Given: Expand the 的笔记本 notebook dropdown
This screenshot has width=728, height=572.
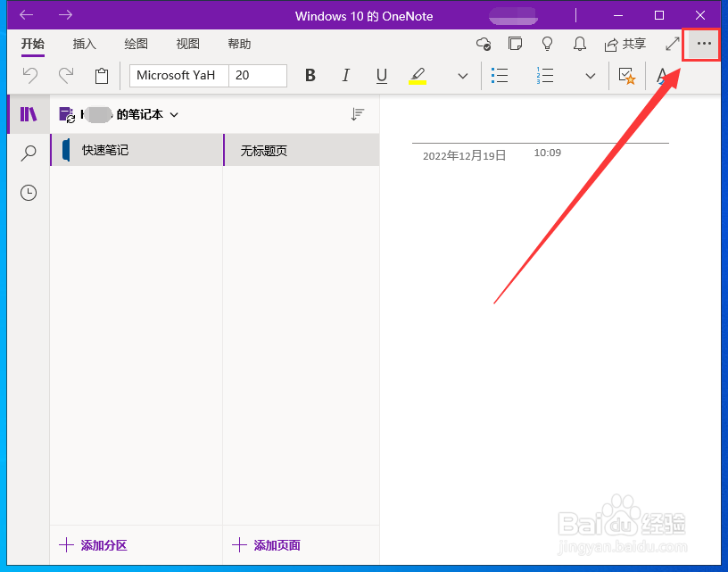Looking at the screenshot, I should tap(174, 115).
